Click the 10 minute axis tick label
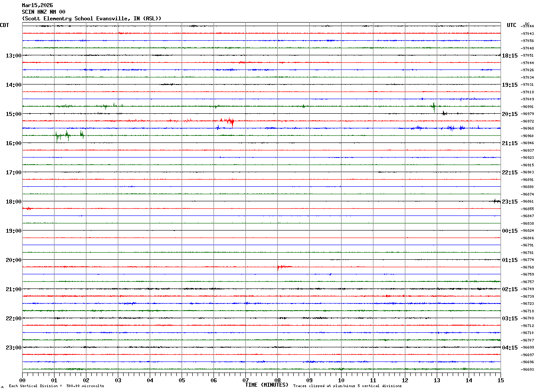The width and height of the screenshot is (536, 392). [x=341, y=380]
